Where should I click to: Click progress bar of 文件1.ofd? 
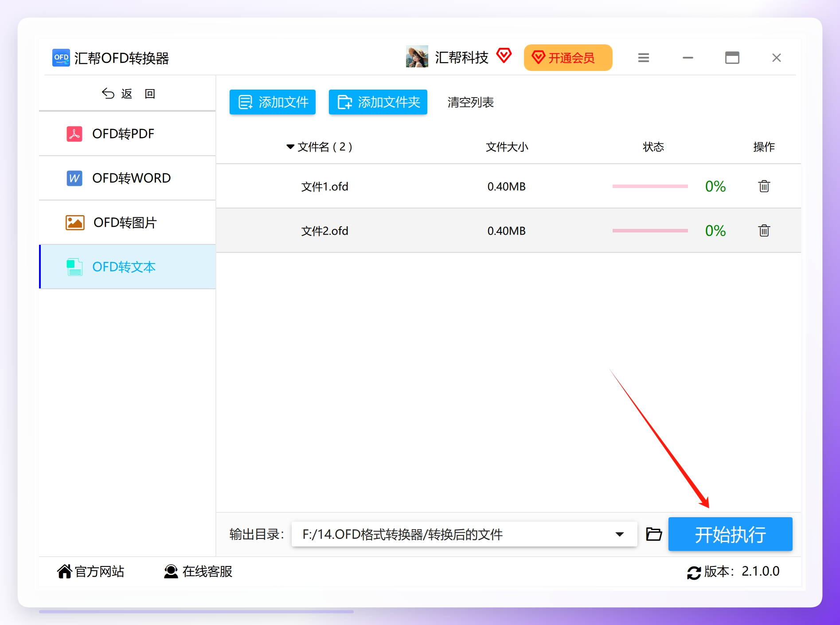click(x=650, y=186)
